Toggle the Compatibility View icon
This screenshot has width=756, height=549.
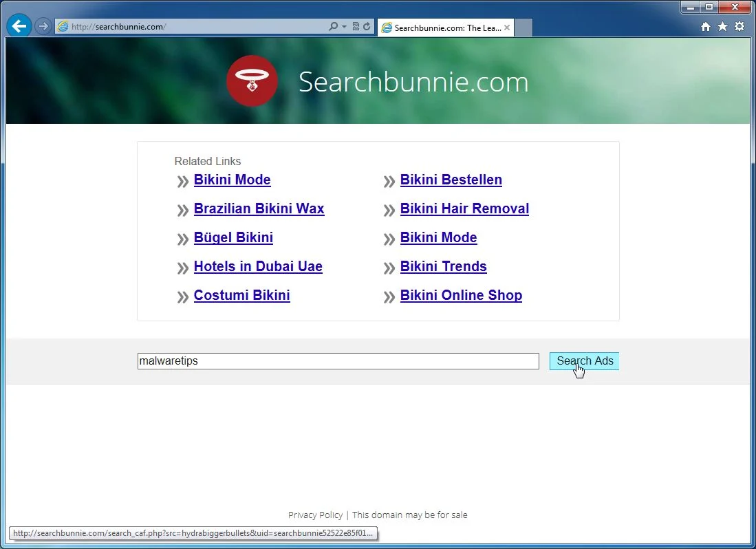click(x=356, y=27)
